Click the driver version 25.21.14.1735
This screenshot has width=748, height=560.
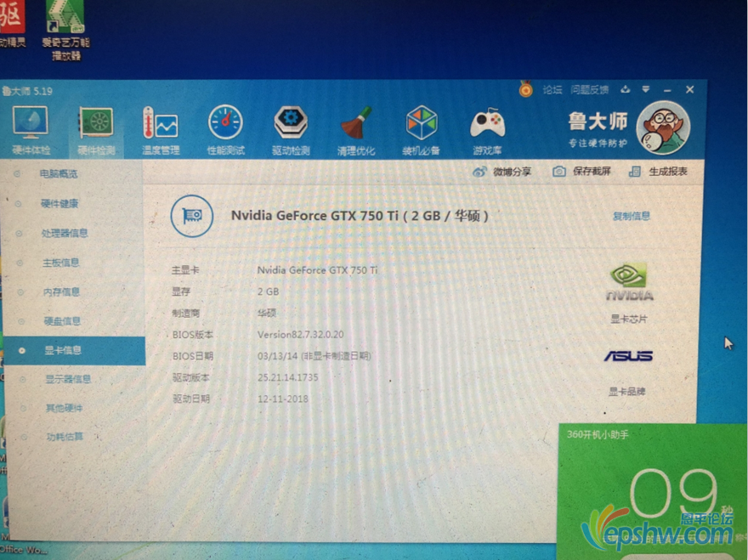[x=287, y=377]
